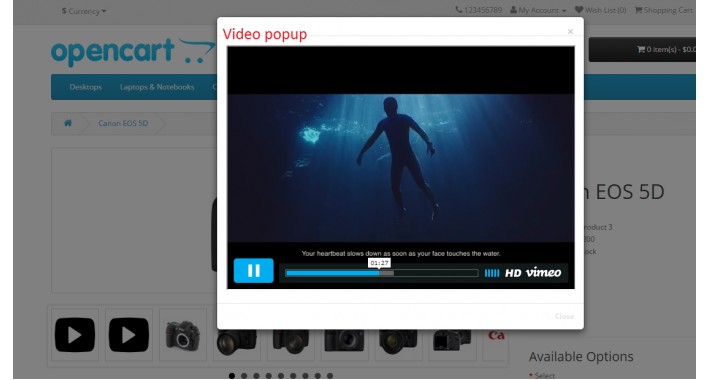This screenshot has width=710, height=380.
Task: Open Laptops & Notebooks menu
Action: (157, 87)
